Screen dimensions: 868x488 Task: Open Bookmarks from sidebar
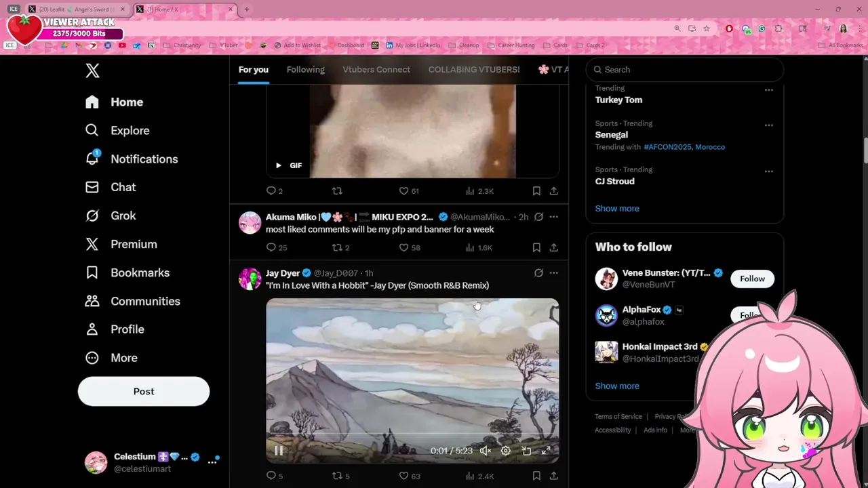(x=127, y=272)
